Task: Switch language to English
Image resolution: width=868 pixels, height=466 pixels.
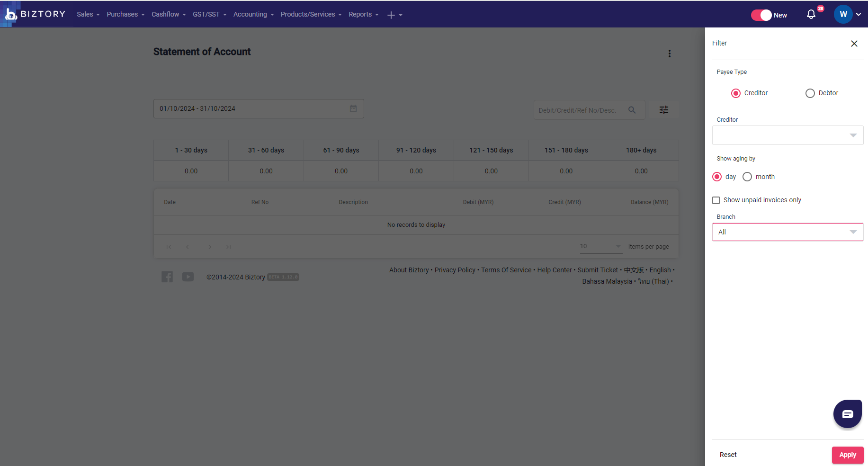Action: (x=660, y=270)
